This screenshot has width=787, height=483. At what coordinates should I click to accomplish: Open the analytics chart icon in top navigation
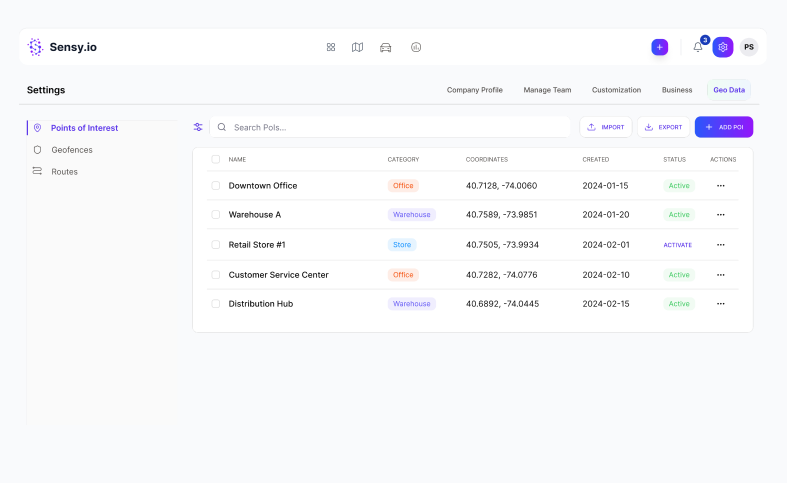pos(416,47)
